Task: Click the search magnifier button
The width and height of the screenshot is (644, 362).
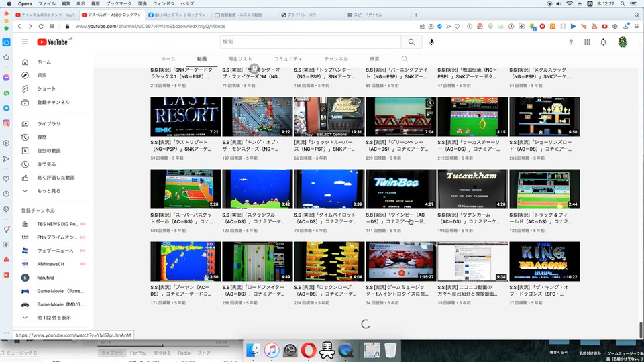Action: pos(411,42)
